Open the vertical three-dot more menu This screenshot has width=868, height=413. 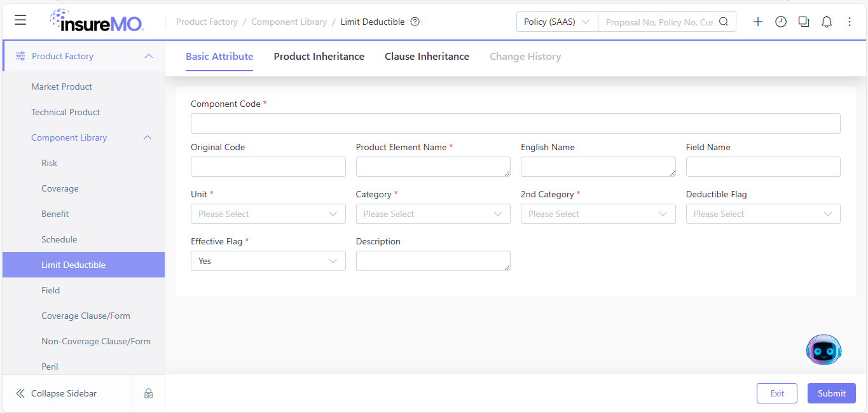(850, 22)
